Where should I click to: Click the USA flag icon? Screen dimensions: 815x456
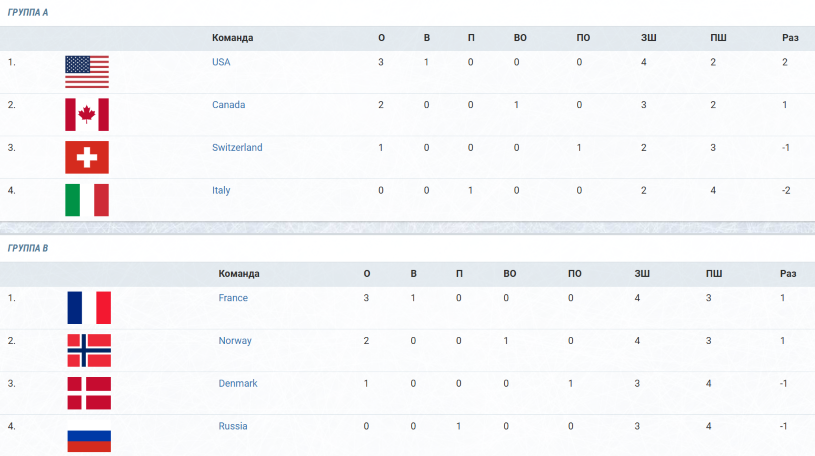[87, 72]
